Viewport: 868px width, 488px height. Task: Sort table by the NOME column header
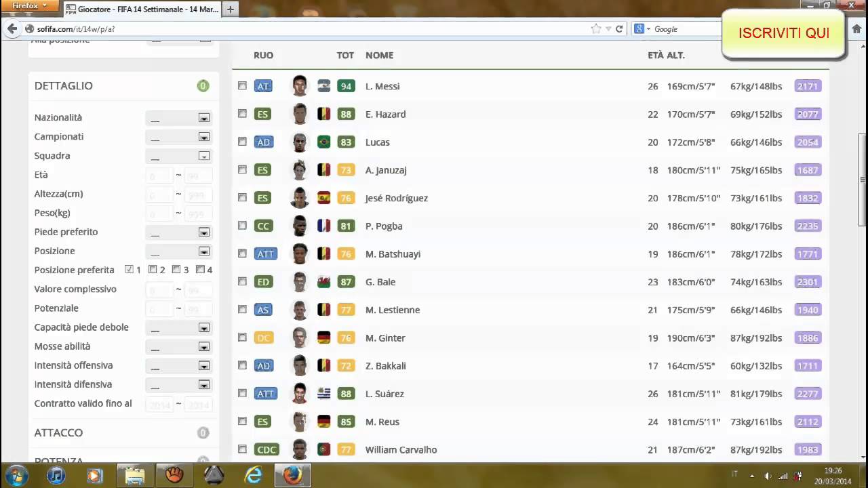[379, 55]
